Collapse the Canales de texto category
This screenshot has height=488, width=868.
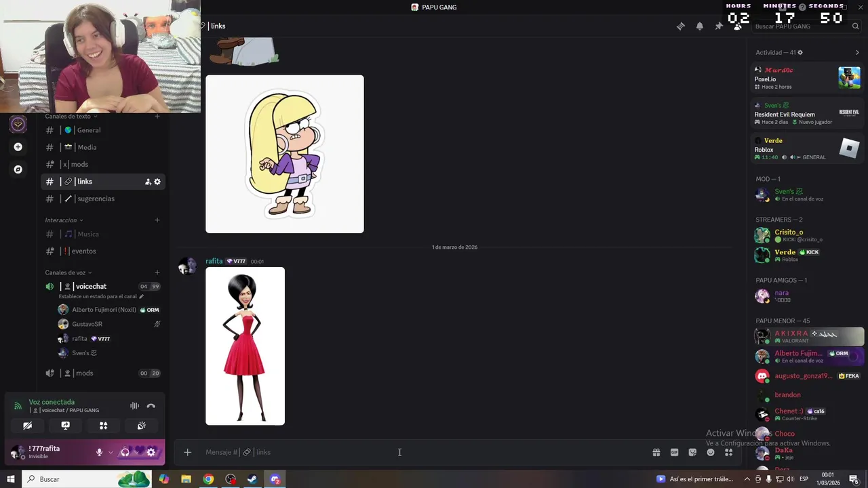tap(71, 117)
